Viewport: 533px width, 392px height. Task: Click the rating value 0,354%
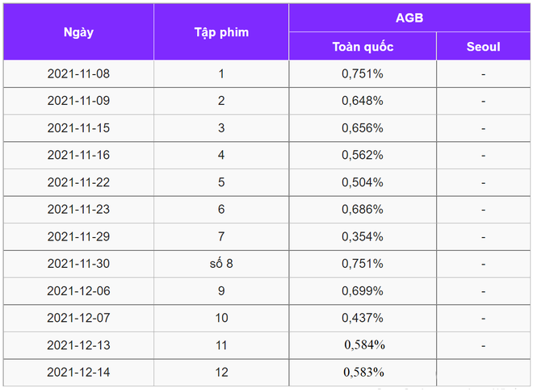pos(363,236)
